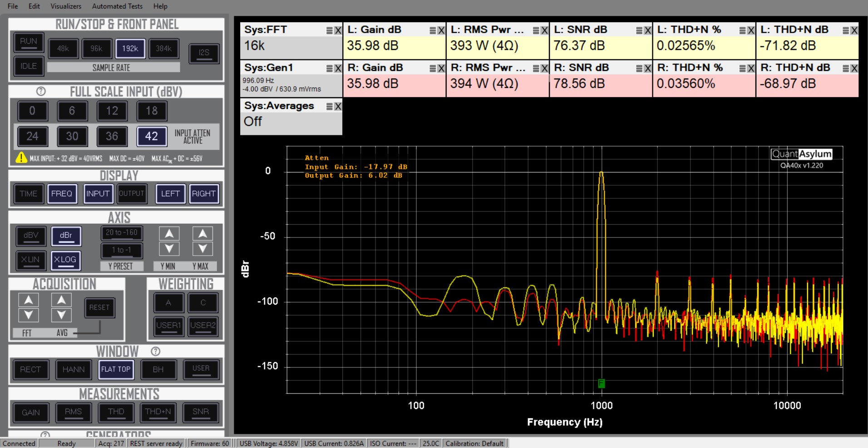Apply the 20 to -160 Y preset
The height and width of the screenshot is (448, 868).
pyautogui.click(x=122, y=233)
